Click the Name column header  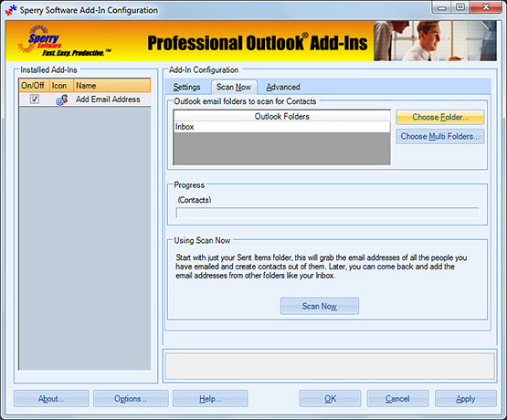[x=111, y=86]
